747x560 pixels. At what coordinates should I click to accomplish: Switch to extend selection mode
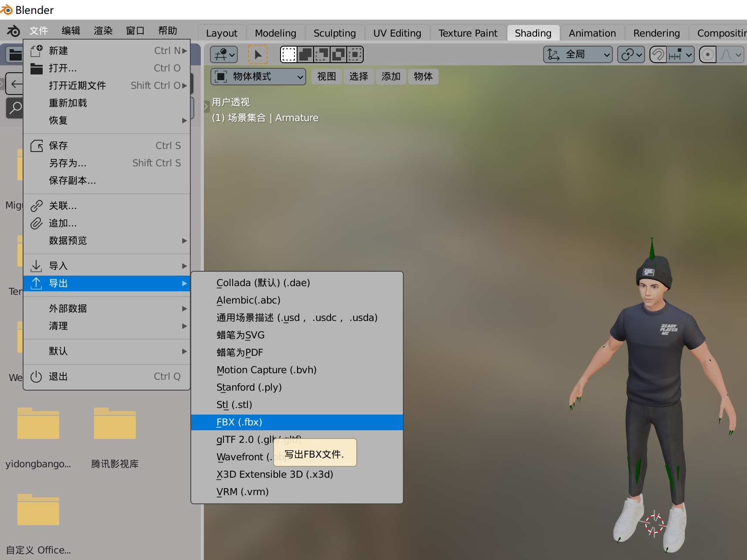point(305,54)
